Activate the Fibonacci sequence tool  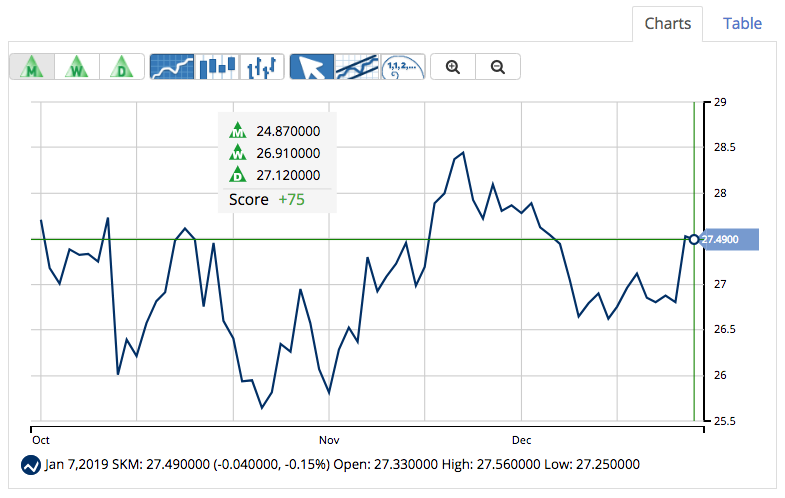[403, 67]
